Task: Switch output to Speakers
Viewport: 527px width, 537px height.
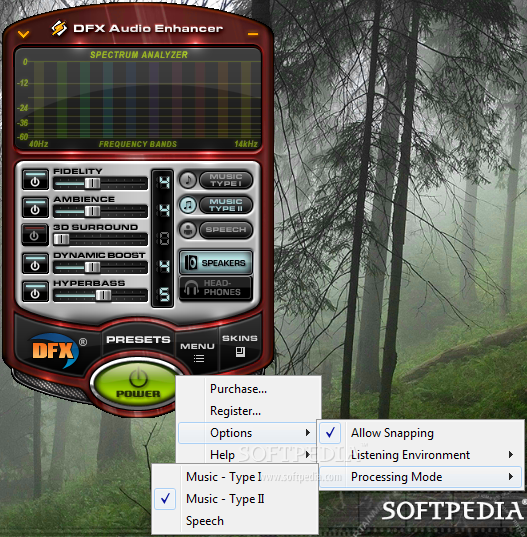Action: click(x=216, y=263)
